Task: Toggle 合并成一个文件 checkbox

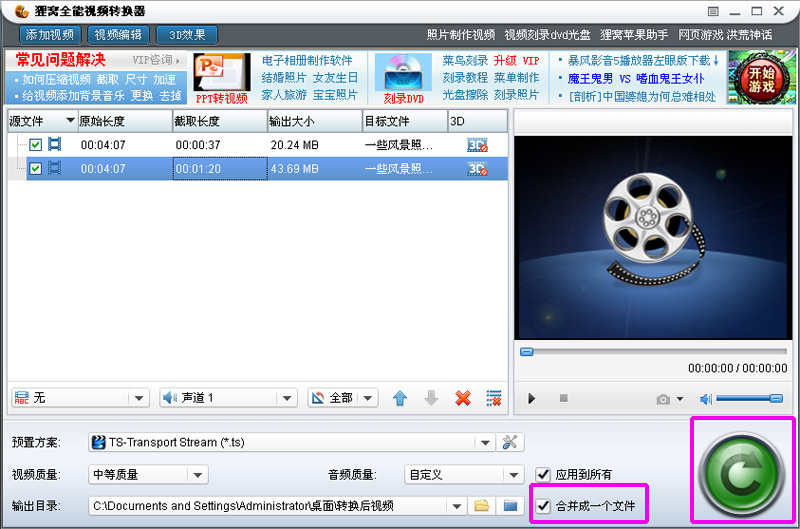Action: coord(543,506)
